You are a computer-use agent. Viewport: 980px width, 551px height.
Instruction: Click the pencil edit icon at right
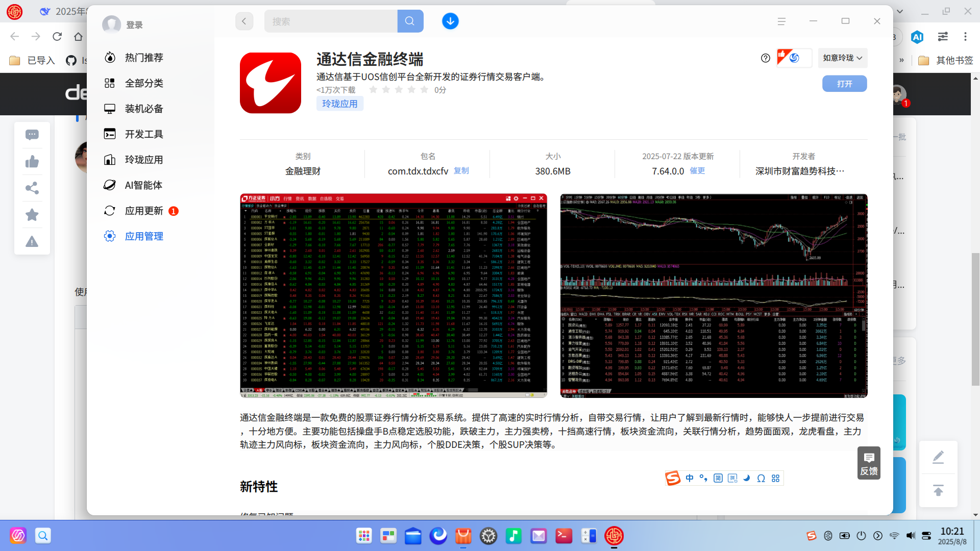938,457
